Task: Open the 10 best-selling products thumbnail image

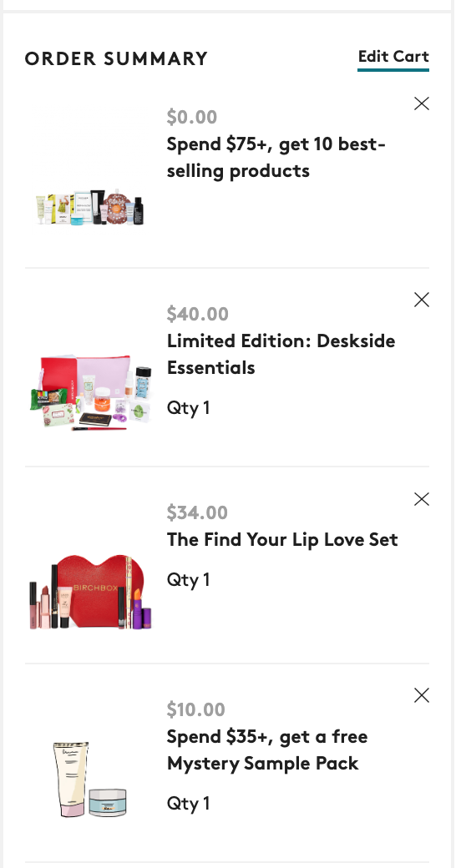Action: 90,208
